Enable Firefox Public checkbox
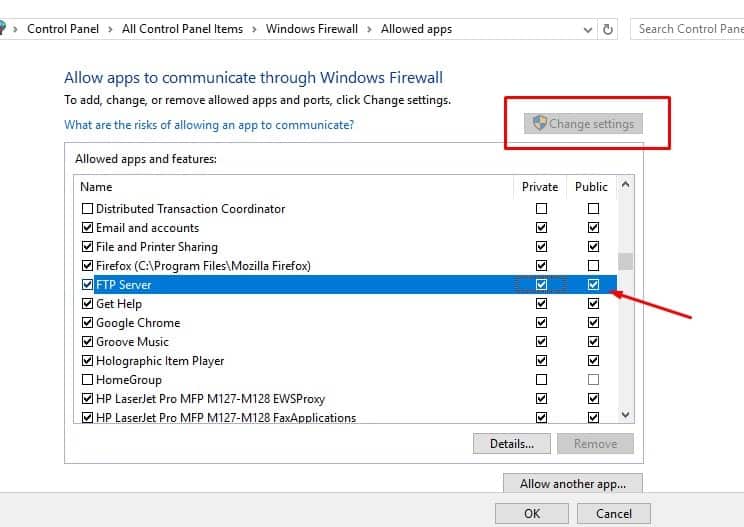744x527 pixels. tap(593, 266)
